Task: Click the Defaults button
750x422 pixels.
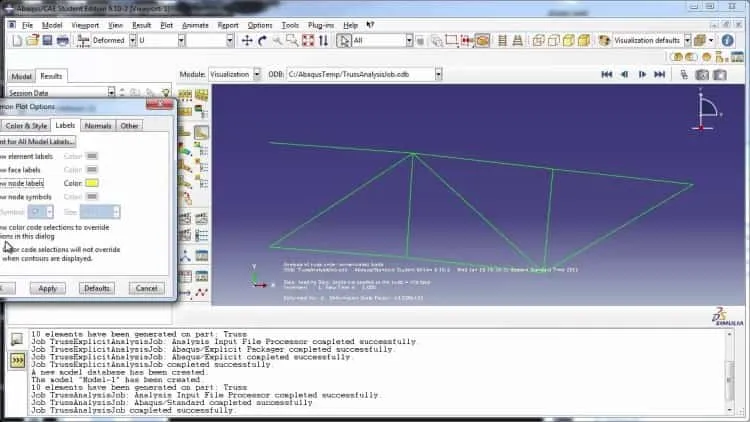Action: (x=97, y=289)
